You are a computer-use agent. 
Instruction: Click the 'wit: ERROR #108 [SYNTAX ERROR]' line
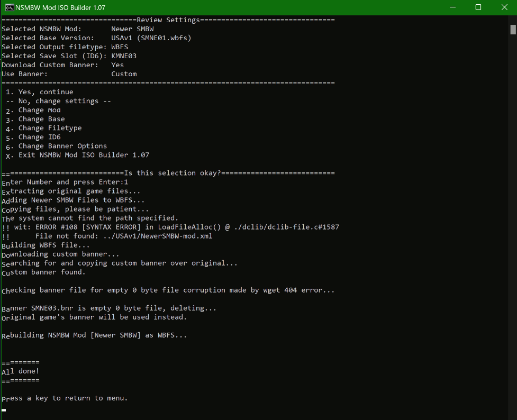coord(170,227)
